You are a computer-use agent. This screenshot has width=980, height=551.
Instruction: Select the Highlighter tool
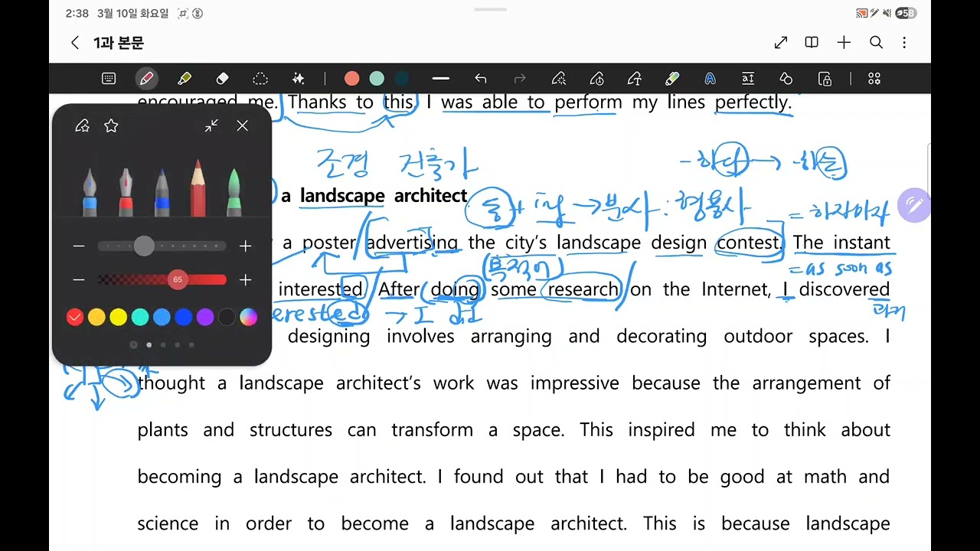point(185,78)
